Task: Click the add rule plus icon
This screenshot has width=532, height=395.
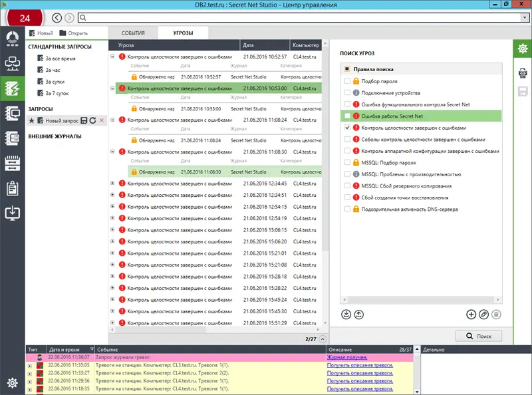Action: pyautogui.click(x=471, y=315)
